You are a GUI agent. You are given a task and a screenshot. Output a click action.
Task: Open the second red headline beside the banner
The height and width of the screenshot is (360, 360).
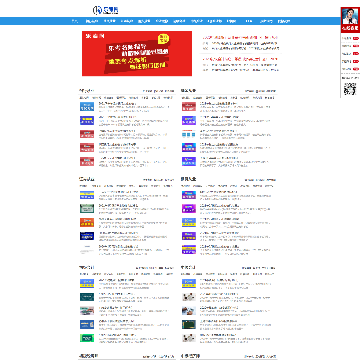click(240, 59)
